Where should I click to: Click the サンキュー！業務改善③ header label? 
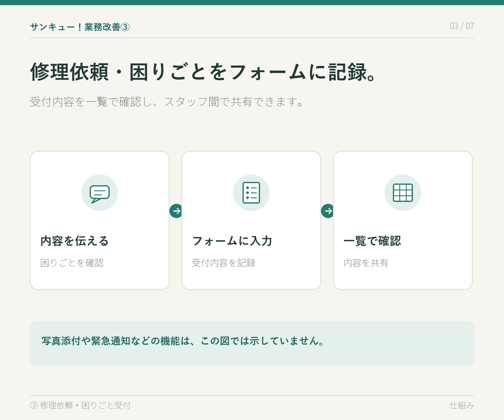80,27
